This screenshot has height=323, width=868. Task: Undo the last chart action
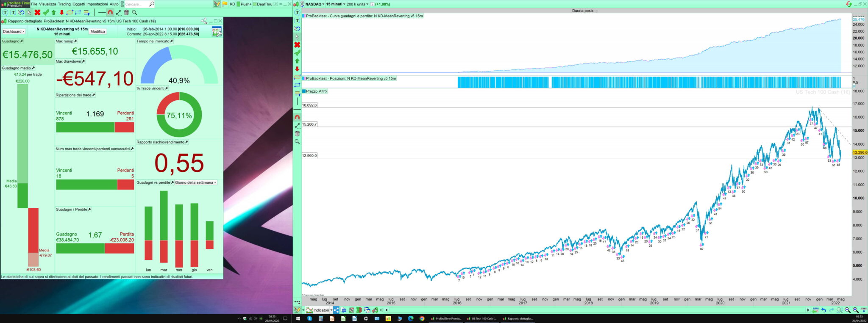[x=823, y=310]
